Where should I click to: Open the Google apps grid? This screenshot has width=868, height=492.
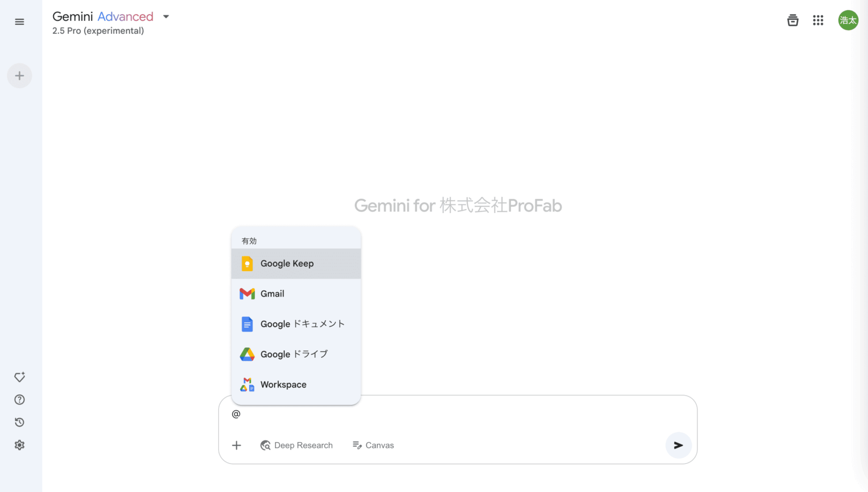[x=818, y=20]
